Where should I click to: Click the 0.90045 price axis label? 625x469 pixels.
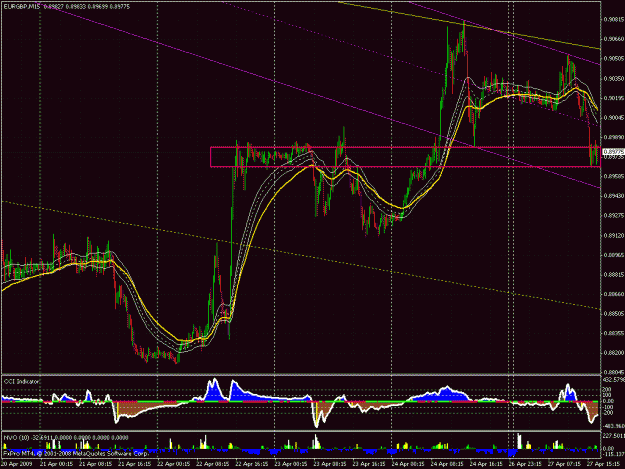[x=614, y=118]
